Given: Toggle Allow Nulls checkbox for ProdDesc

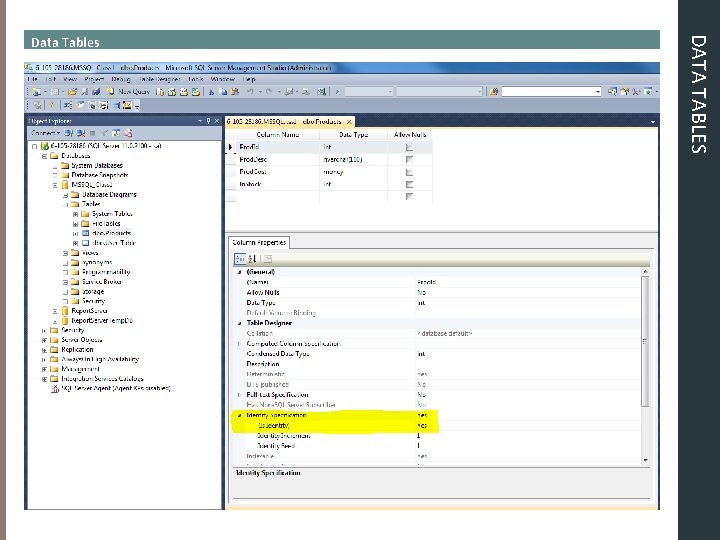Looking at the screenshot, I should (x=409, y=159).
